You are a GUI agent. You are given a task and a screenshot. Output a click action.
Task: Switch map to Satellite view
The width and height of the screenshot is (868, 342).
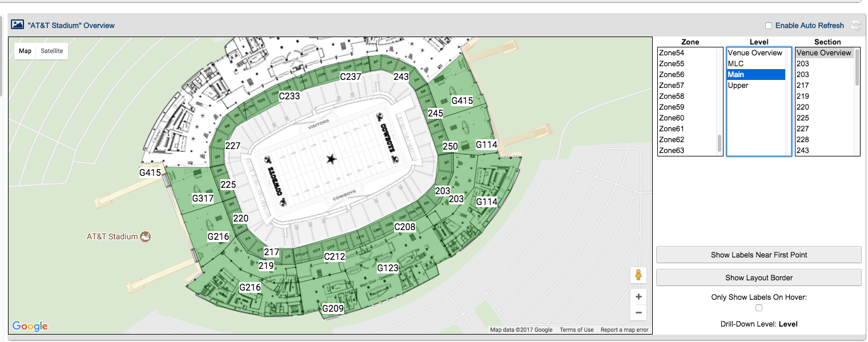[52, 51]
